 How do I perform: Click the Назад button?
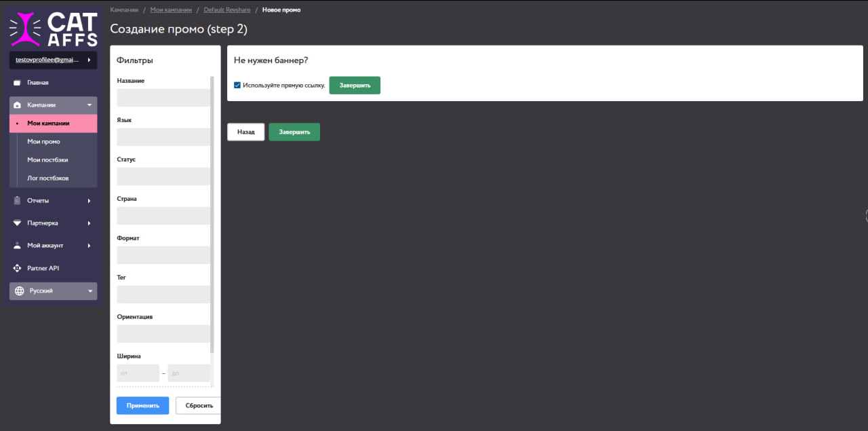[x=245, y=132]
